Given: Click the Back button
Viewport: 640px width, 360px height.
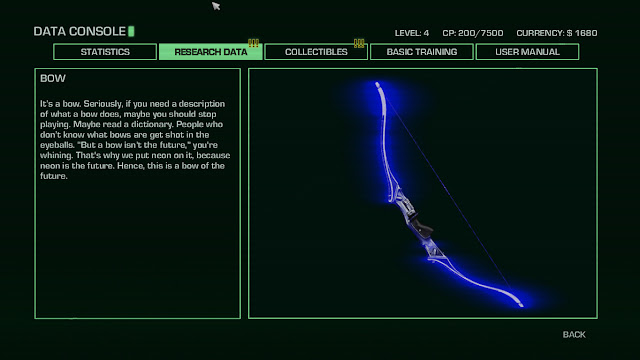Looking at the screenshot, I should point(574,335).
